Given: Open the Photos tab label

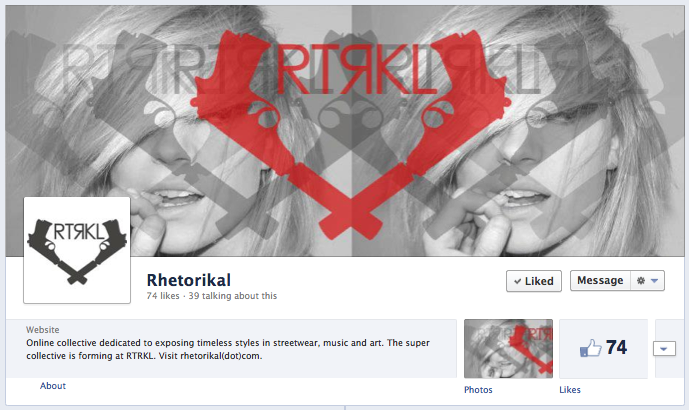Looking at the screenshot, I should pos(478,390).
